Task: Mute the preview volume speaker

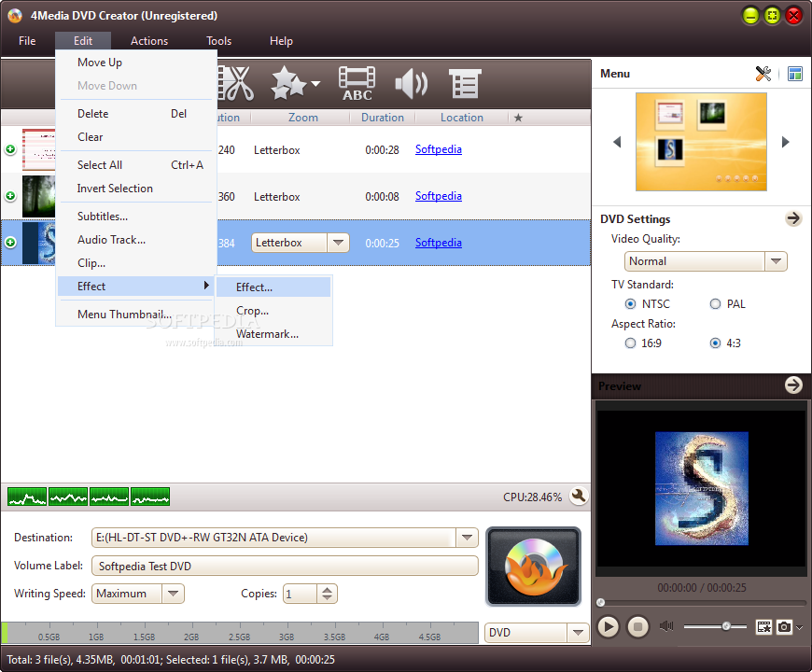Action: point(666,626)
